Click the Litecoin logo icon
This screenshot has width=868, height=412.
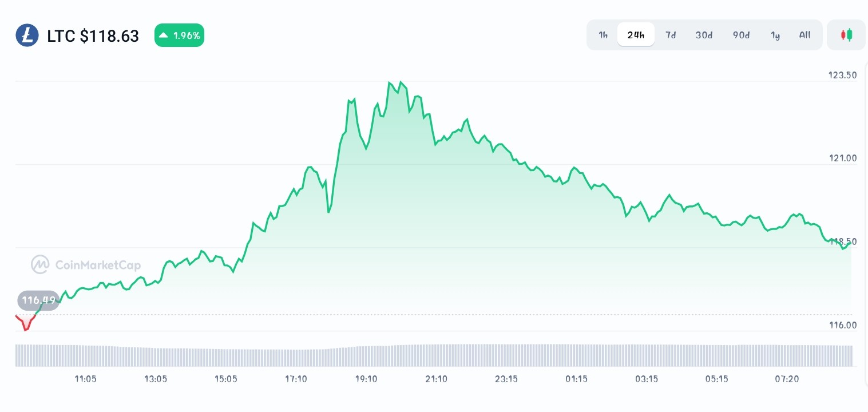point(27,35)
